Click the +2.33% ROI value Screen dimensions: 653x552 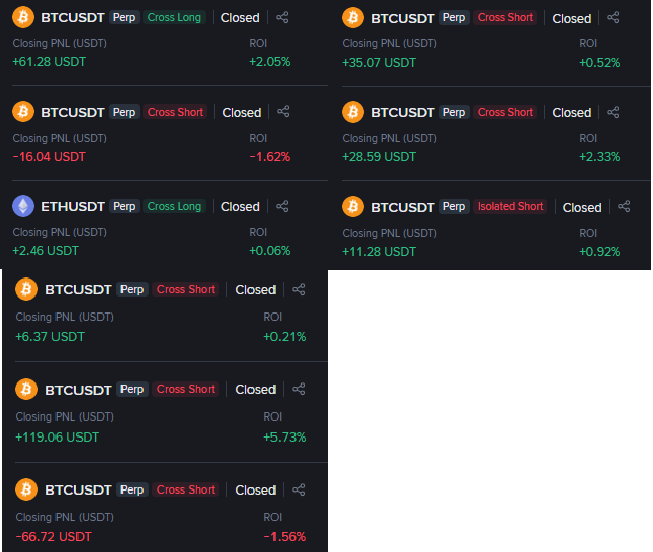tap(600, 156)
